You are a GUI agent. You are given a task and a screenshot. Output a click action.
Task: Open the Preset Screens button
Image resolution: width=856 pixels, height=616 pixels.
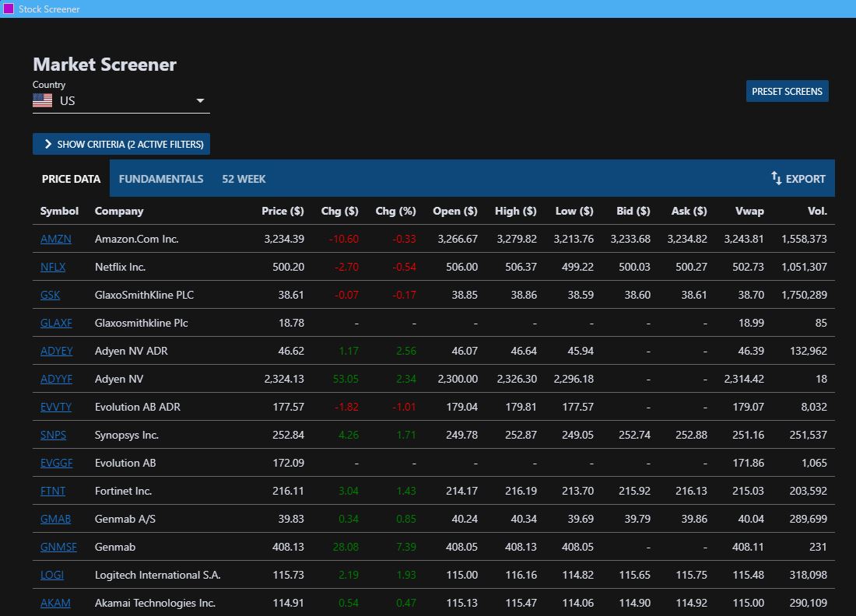pos(787,91)
